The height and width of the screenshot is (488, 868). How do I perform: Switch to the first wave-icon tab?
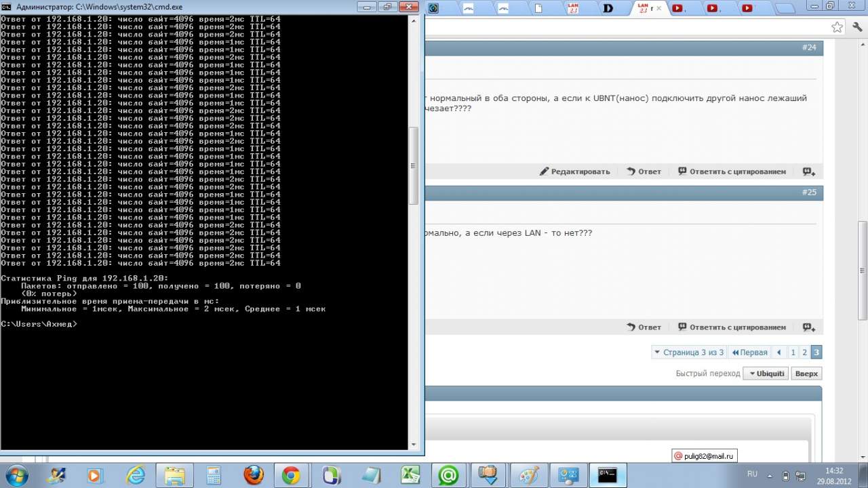click(x=469, y=9)
